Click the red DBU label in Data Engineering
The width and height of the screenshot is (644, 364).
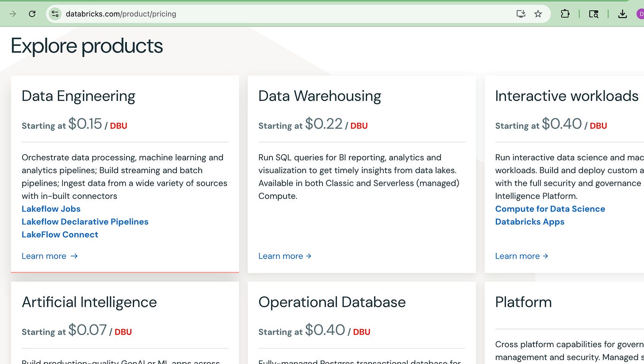[x=119, y=126]
